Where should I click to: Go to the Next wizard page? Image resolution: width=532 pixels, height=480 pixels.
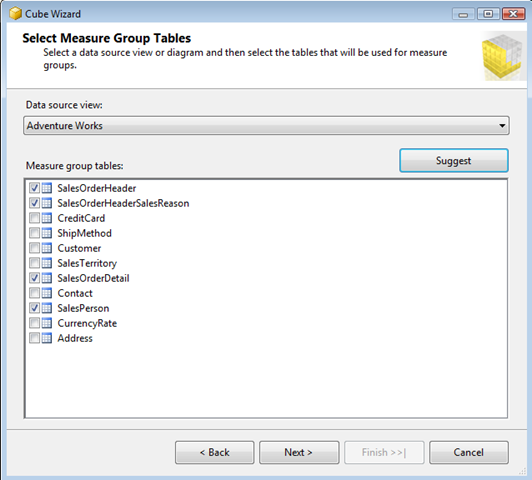pyautogui.click(x=299, y=452)
